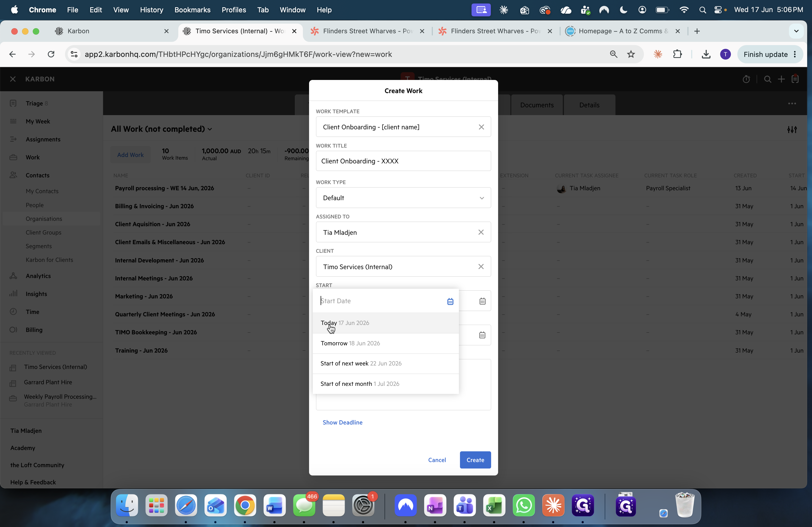
Task: Open the Chrome downloads icon
Action: coord(706,54)
